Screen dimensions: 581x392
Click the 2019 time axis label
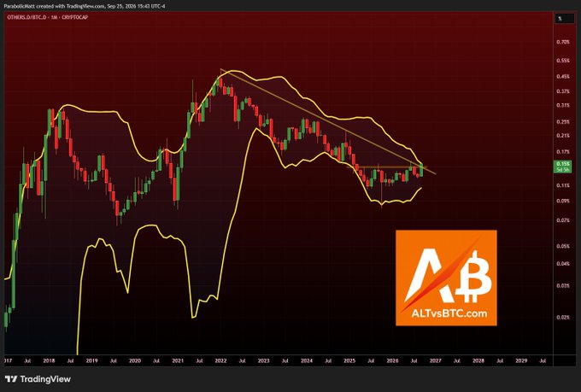92,360
